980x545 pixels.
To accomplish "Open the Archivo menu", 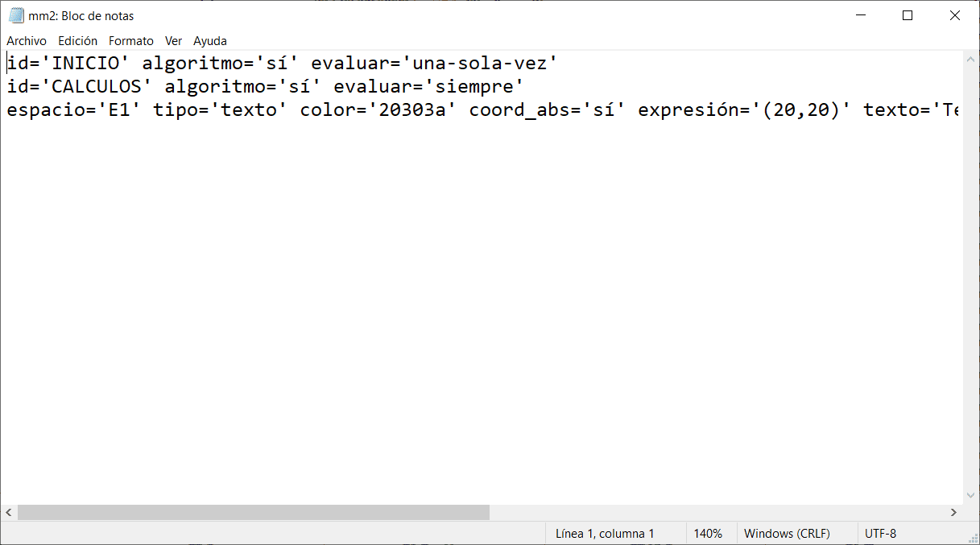I will (x=27, y=40).
